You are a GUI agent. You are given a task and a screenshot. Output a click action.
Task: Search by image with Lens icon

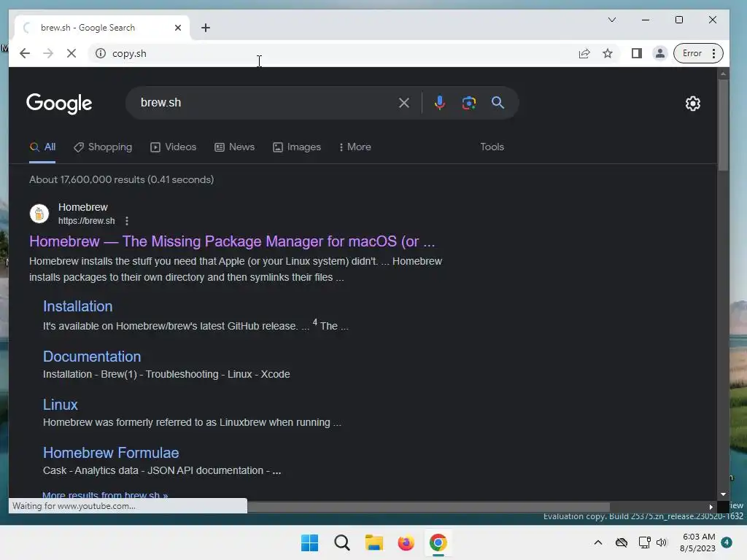click(x=469, y=102)
